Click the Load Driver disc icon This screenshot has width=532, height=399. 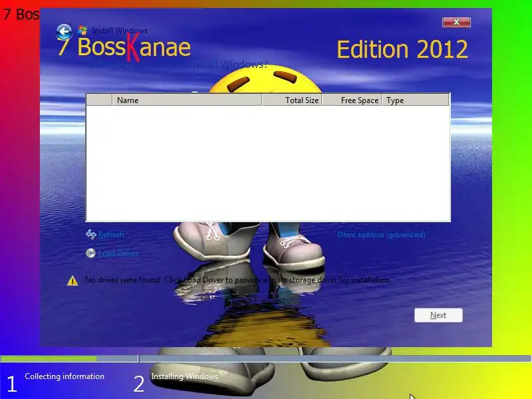coord(90,253)
